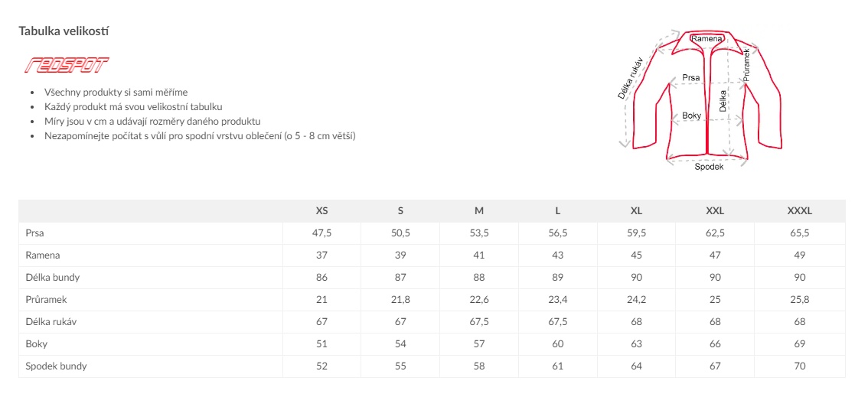868x397 pixels.
Task: Click Ramena value 45 for size XL
Action: click(636, 255)
